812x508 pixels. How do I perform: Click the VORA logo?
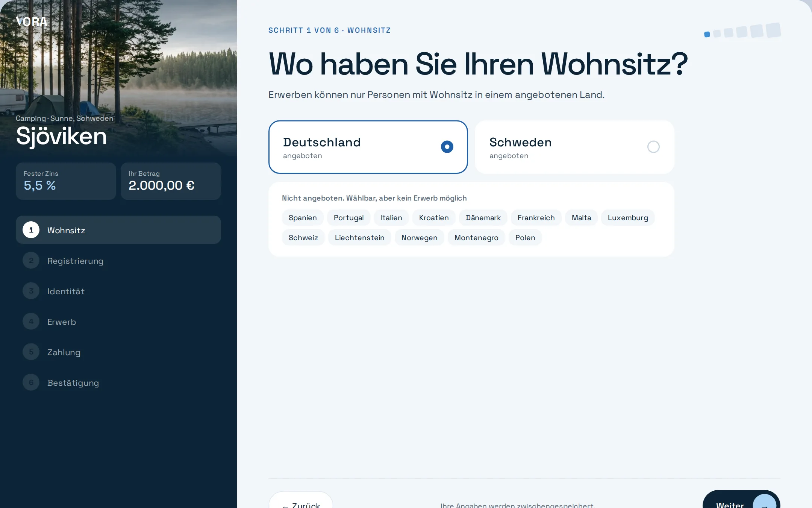point(32,22)
